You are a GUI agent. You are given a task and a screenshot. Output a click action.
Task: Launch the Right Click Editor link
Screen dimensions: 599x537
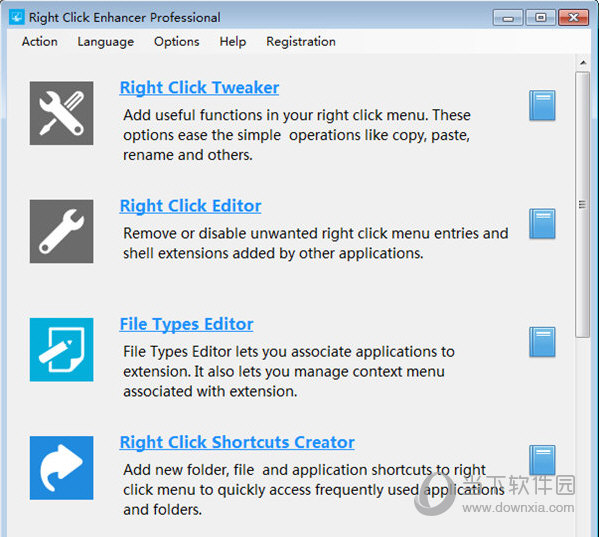[x=191, y=206]
